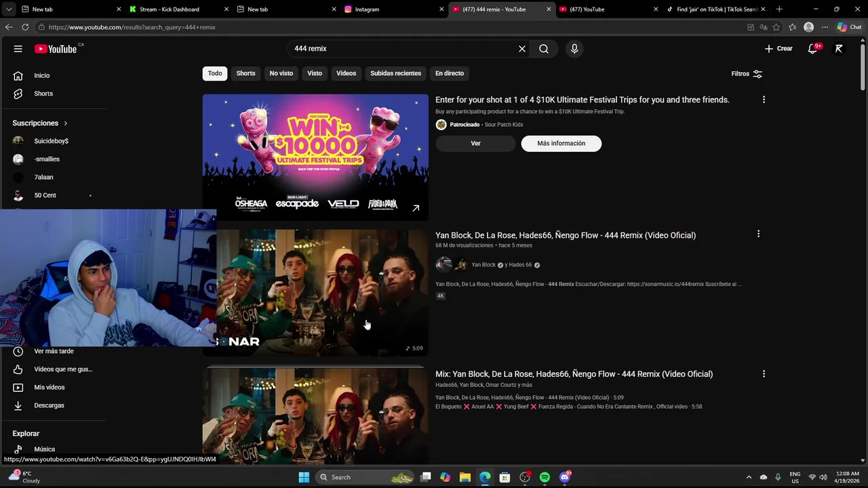
Task: Add this page to favorites star icon
Action: click(776, 27)
